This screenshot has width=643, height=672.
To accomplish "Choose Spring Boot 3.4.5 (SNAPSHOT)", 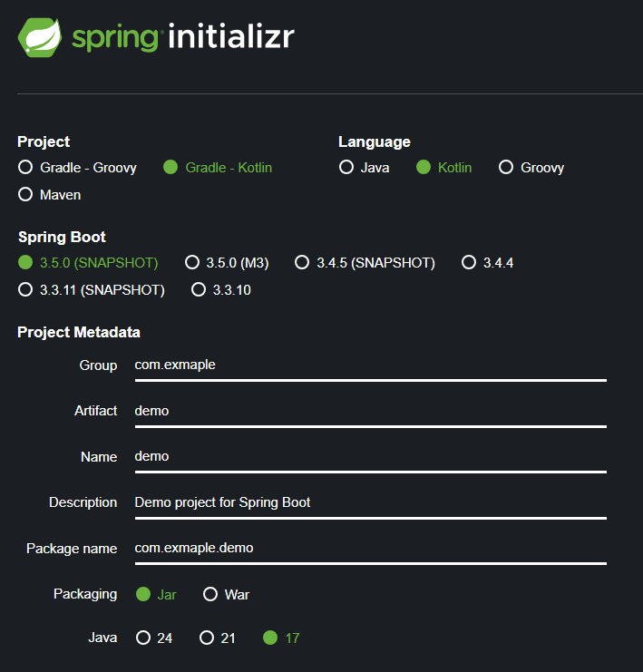I will tap(365, 262).
